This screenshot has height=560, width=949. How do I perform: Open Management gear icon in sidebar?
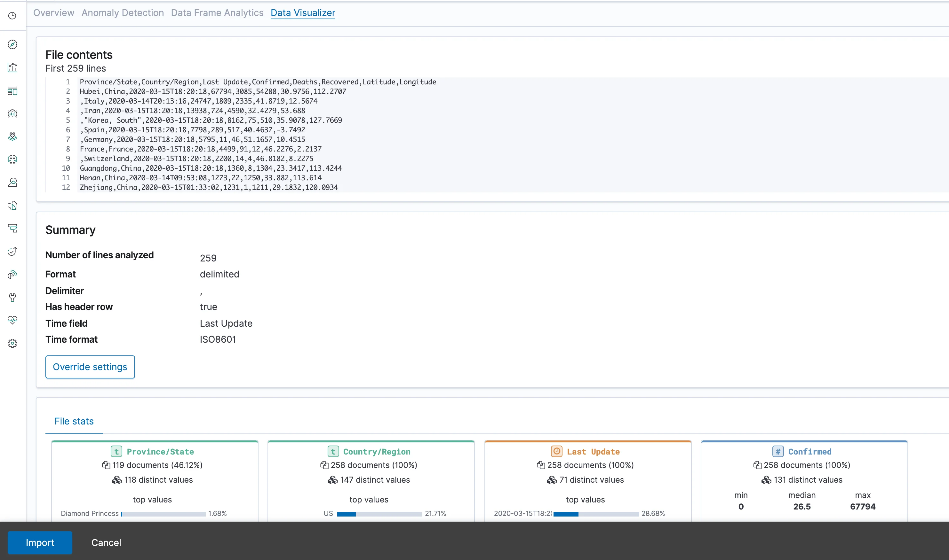point(12,343)
